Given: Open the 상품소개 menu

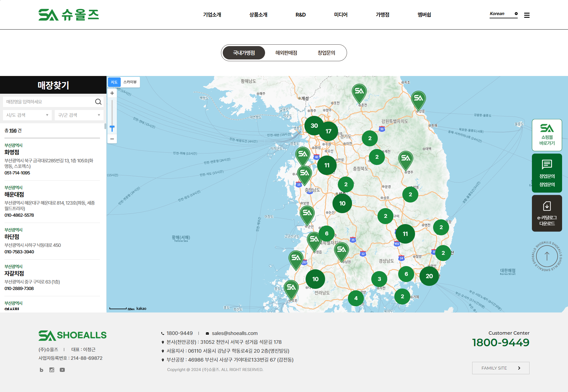Looking at the screenshot, I should (x=258, y=15).
